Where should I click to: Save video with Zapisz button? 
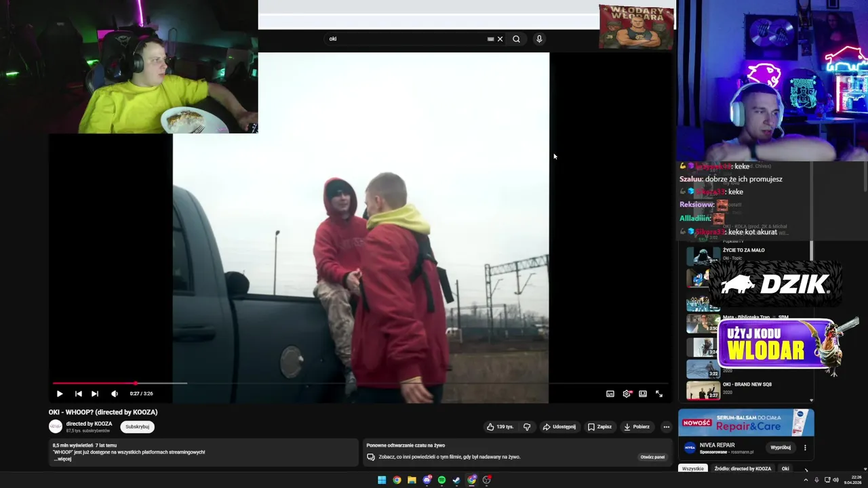599,427
